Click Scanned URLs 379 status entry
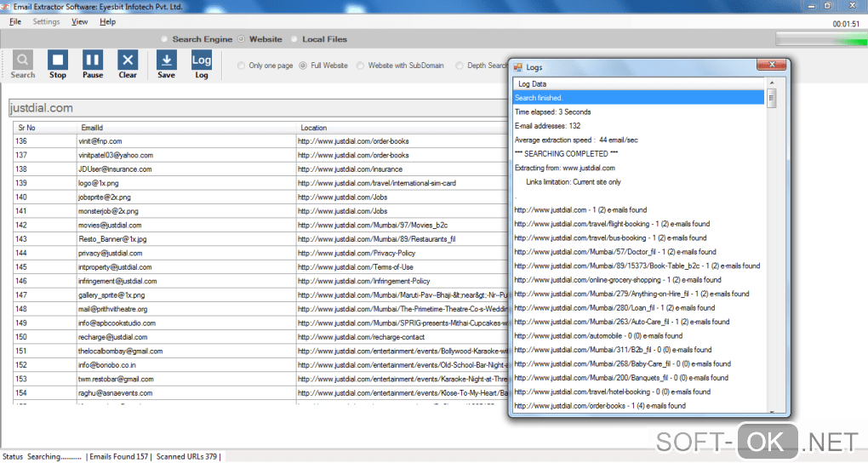This screenshot has height=463, width=868. [x=186, y=457]
